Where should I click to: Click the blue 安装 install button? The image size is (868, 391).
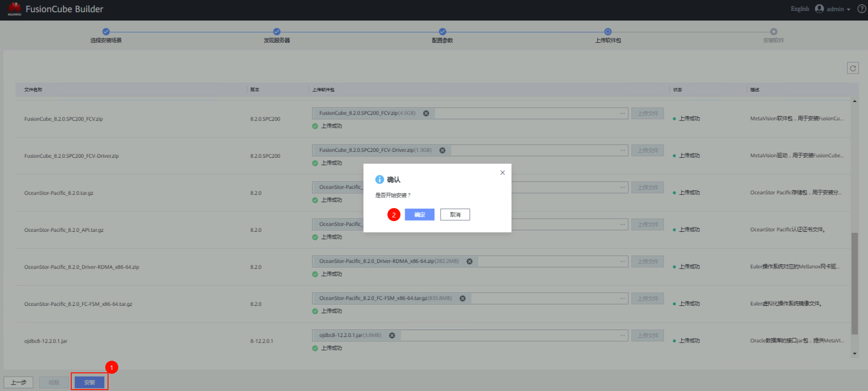[x=89, y=382]
